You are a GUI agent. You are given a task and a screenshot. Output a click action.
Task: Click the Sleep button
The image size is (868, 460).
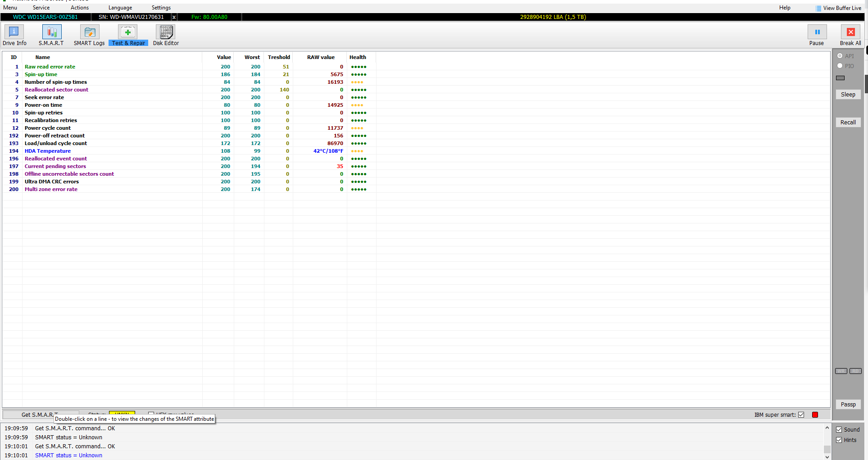(848, 95)
